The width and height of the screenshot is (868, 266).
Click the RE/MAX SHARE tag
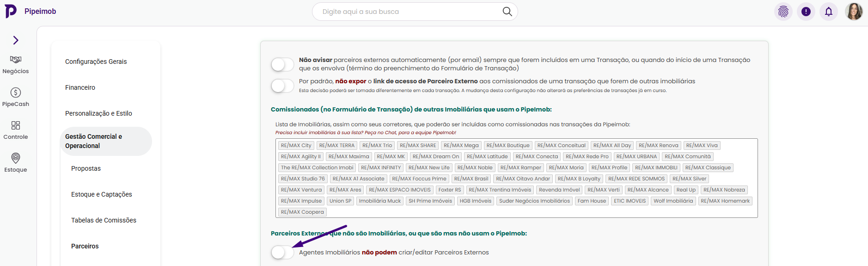tap(418, 145)
